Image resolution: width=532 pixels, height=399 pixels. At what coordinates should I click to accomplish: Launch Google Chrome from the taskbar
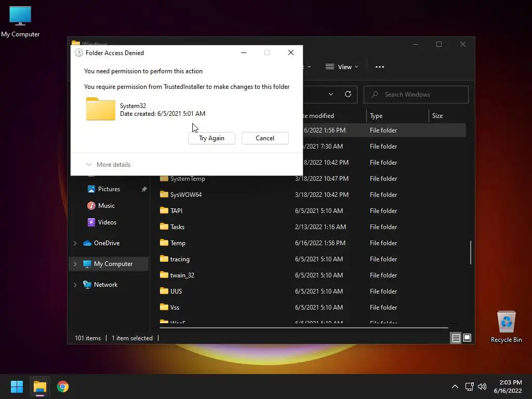(63, 387)
